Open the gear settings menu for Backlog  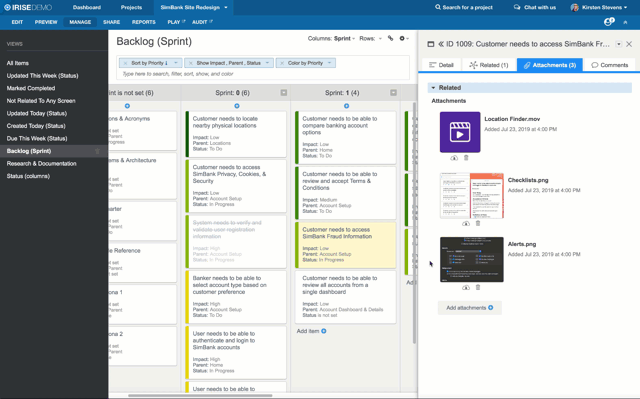(x=404, y=38)
